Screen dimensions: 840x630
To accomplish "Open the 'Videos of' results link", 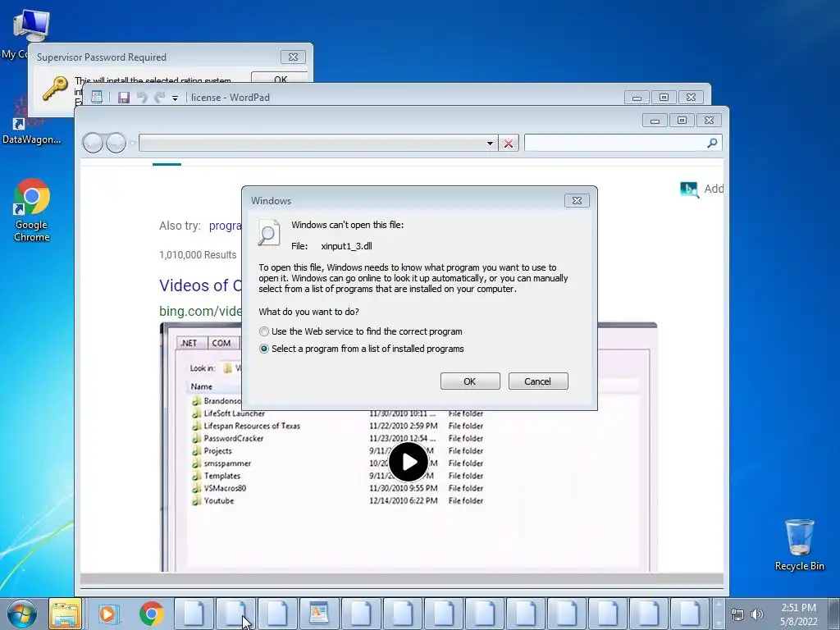I will (201, 285).
